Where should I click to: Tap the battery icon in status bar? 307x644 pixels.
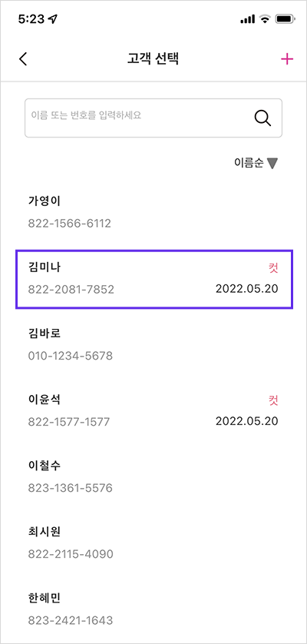pyautogui.click(x=285, y=19)
